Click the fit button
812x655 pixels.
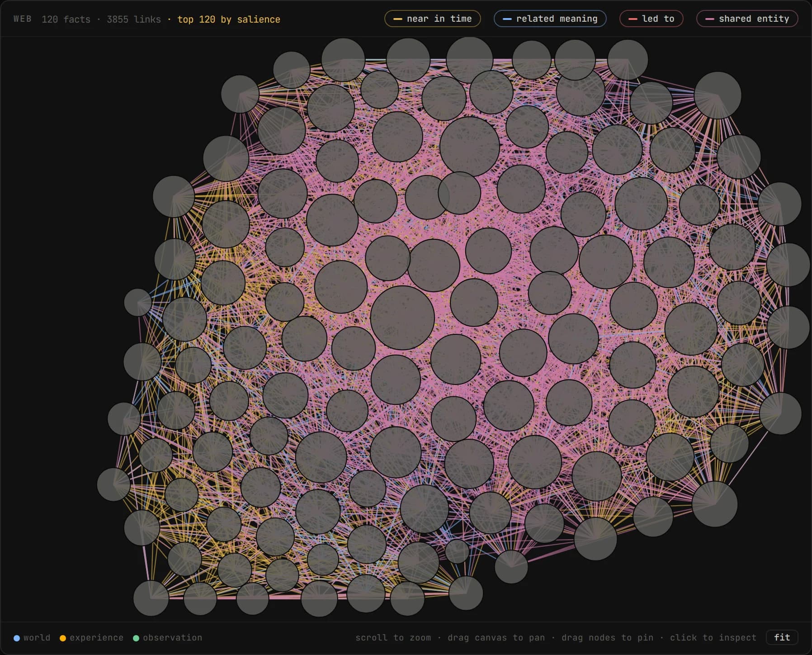click(782, 637)
